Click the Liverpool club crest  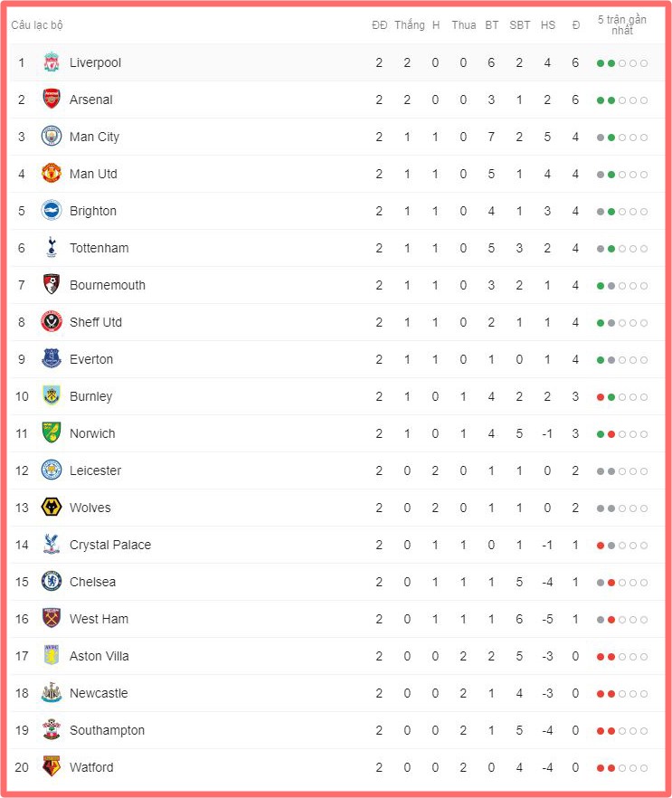pyautogui.click(x=52, y=62)
